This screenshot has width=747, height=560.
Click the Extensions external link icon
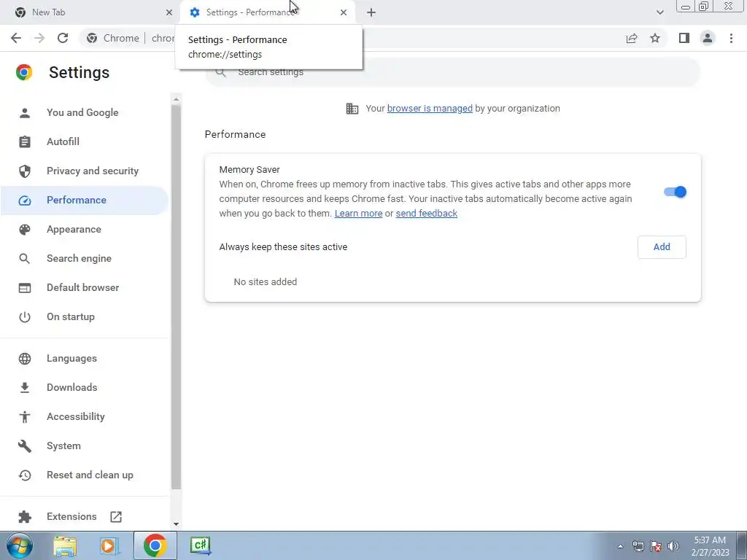point(116,517)
